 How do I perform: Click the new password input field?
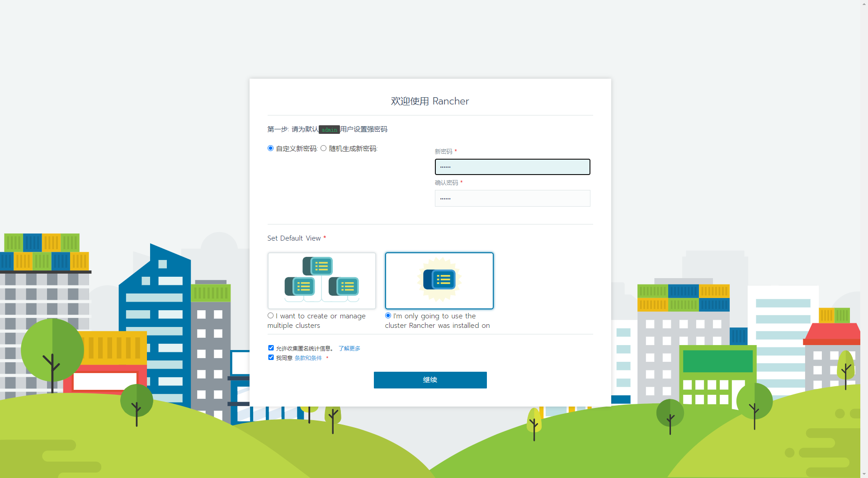[x=512, y=167]
